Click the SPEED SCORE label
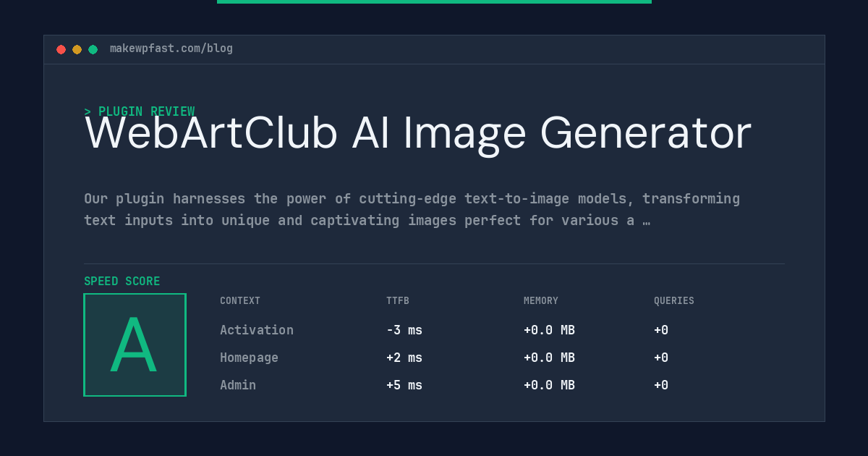This screenshot has width=868, height=456. click(x=122, y=282)
